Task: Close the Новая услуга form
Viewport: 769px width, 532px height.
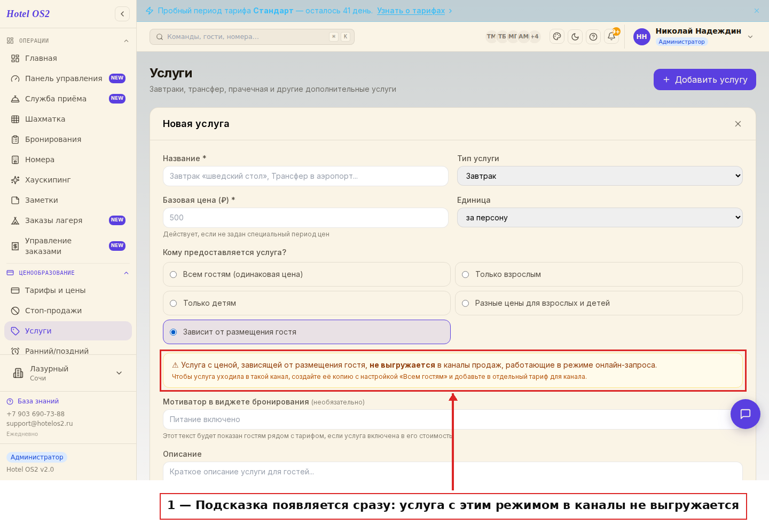Action: (738, 124)
